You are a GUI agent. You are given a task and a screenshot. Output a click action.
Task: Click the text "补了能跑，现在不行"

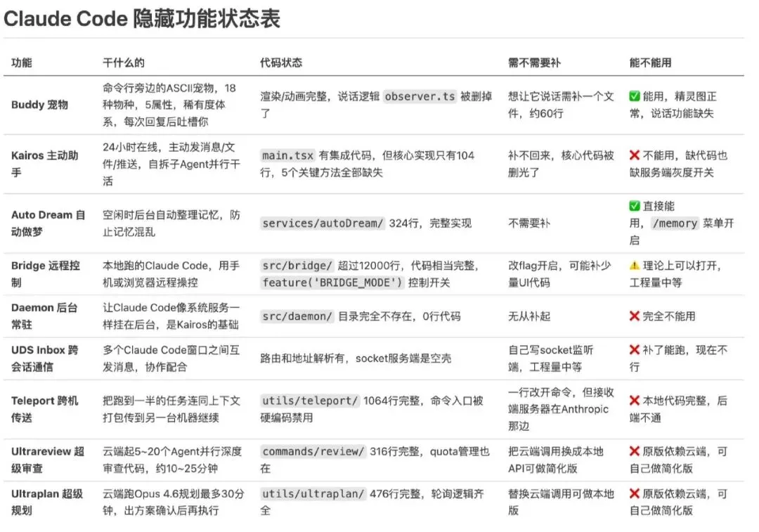coord(678,358)
